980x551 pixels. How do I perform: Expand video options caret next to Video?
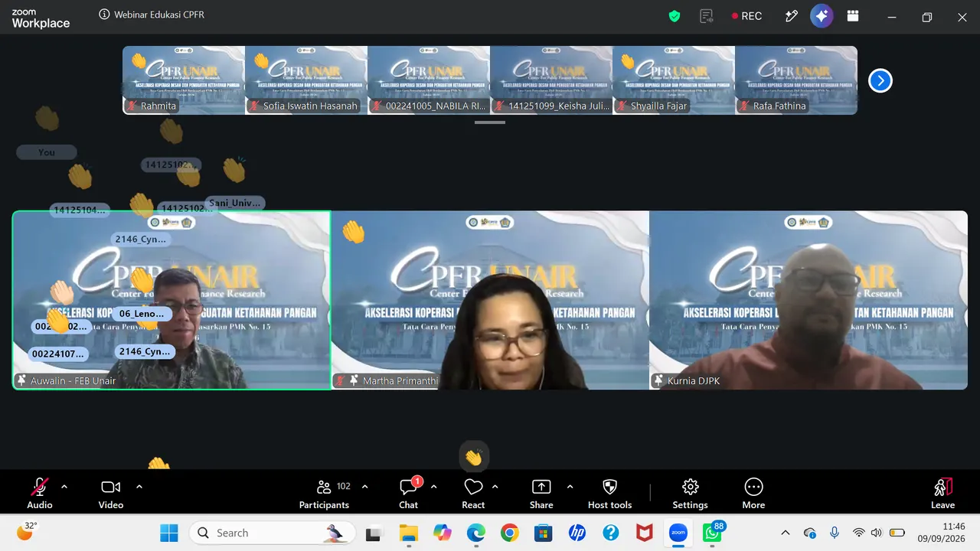(139, 487)
